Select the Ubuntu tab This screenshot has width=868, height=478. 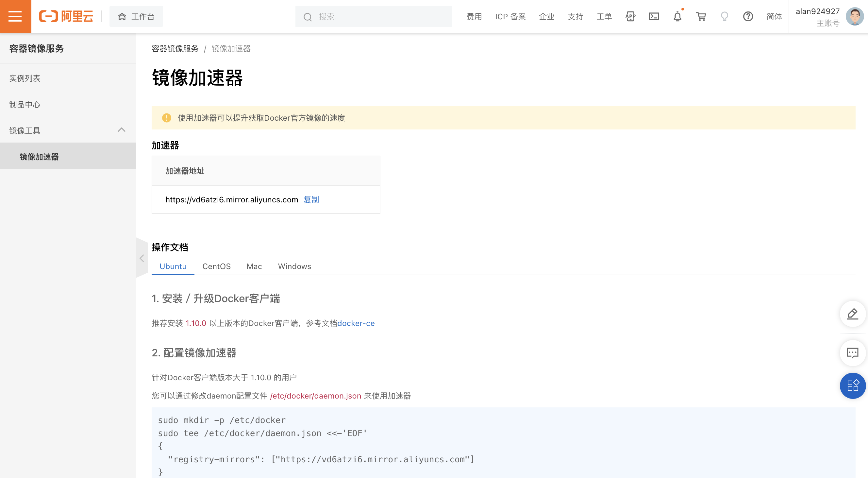point(173,266)
